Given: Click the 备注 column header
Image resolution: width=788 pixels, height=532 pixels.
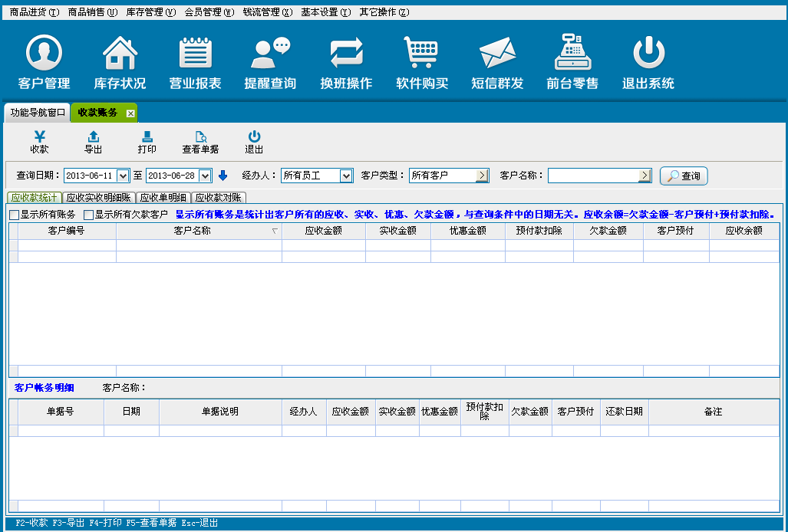Looking at the screenshot, I should [x=714, y=412].
